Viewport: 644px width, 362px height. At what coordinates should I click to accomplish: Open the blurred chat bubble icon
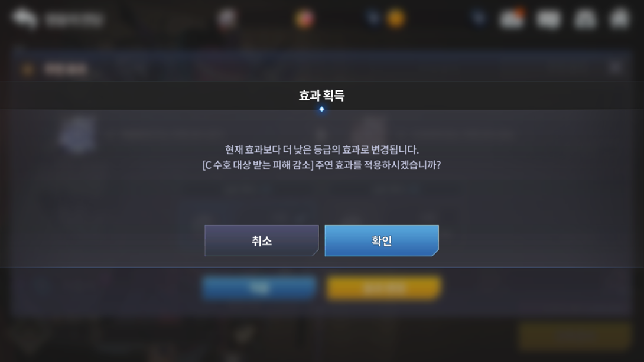[x=25, y=18]
